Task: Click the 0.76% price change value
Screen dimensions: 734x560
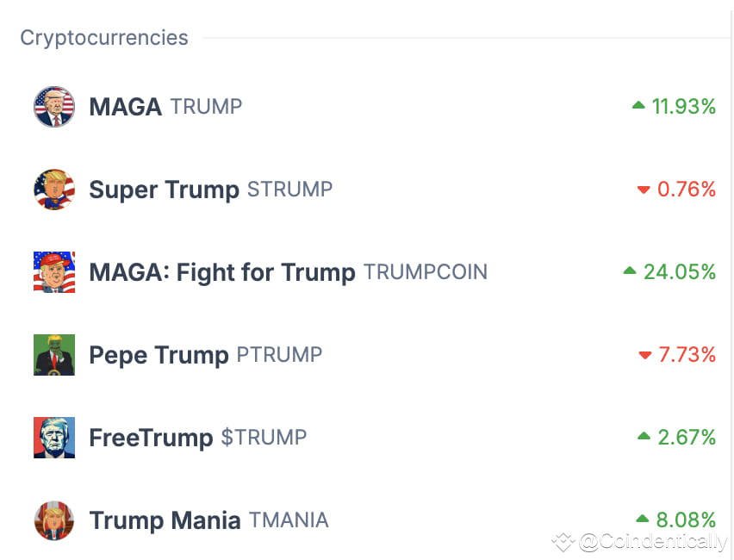Action: click(687, 190)
